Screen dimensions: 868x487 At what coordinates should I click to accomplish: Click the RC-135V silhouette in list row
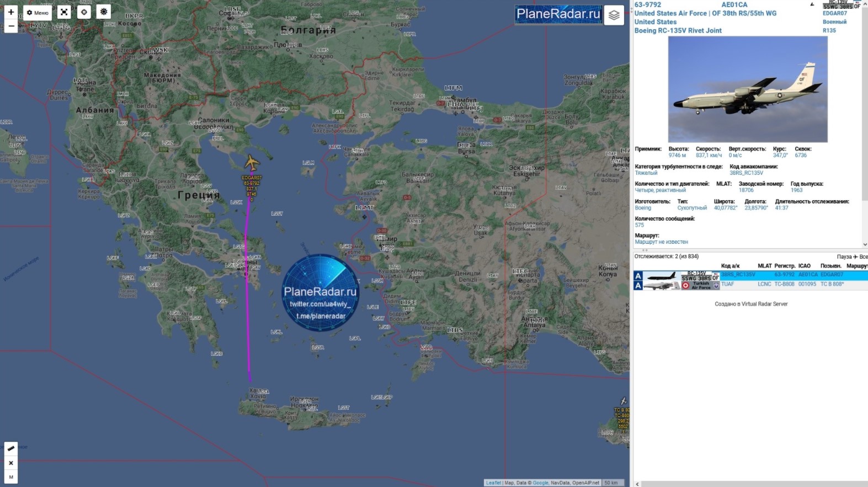tap(662, 275)
